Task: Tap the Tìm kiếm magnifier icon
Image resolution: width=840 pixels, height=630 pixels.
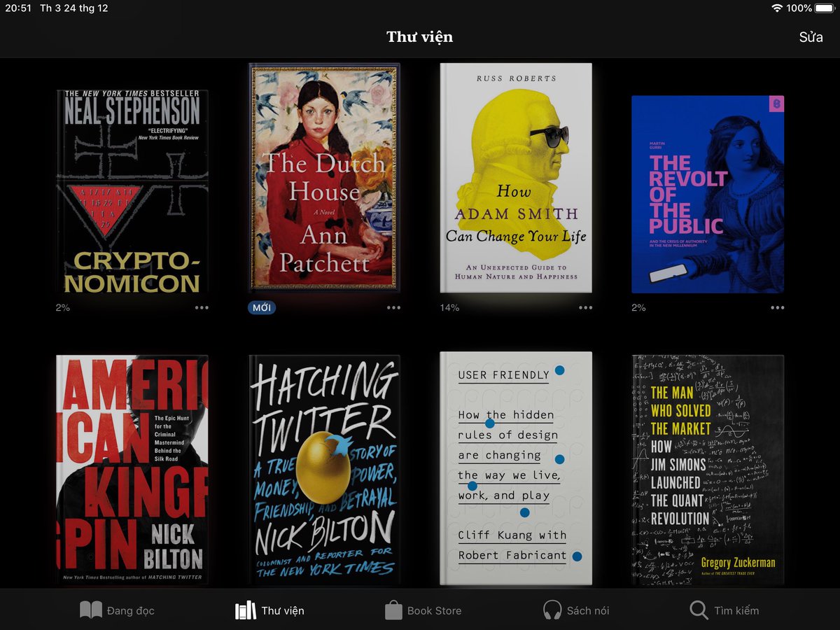Action: tap(699, 610)
